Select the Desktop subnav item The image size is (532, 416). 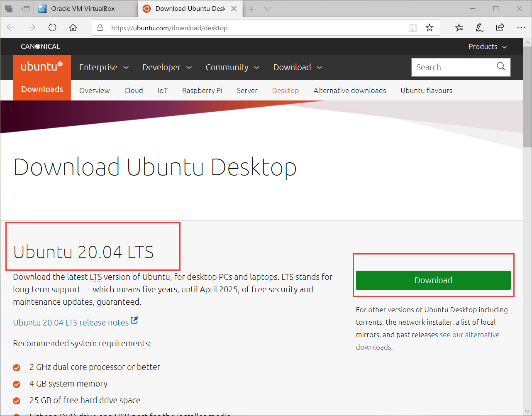pyautogui.click(x=286, y=91)
